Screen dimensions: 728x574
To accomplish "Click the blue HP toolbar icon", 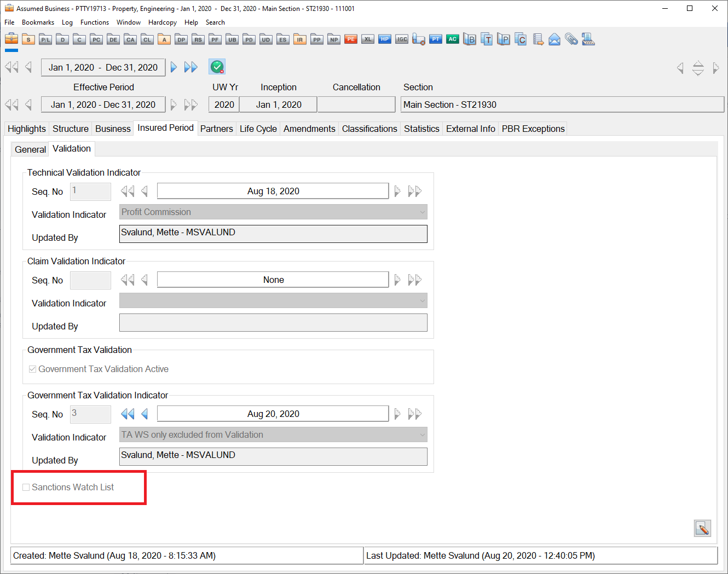I will (385, 39).
